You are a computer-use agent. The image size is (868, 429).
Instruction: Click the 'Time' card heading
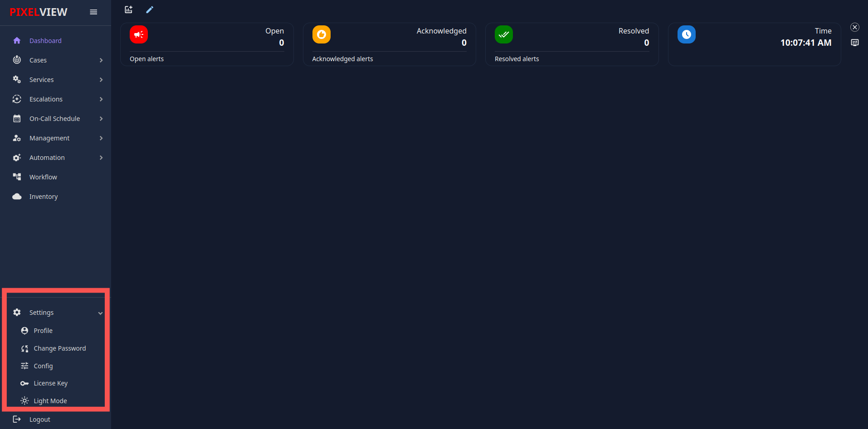point(823,31)
